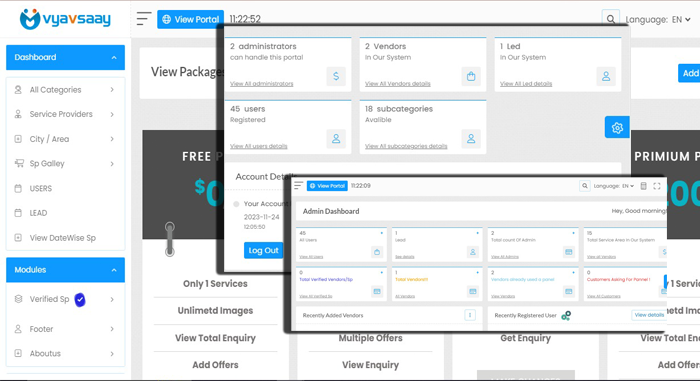
Task: Open the Language EN dropdown in the Admin Dashboard window
Action: [614, 186]
